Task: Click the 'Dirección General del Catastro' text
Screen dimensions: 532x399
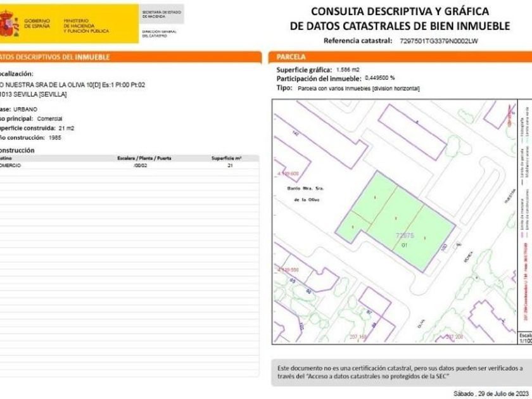Action: pos(160,34)
